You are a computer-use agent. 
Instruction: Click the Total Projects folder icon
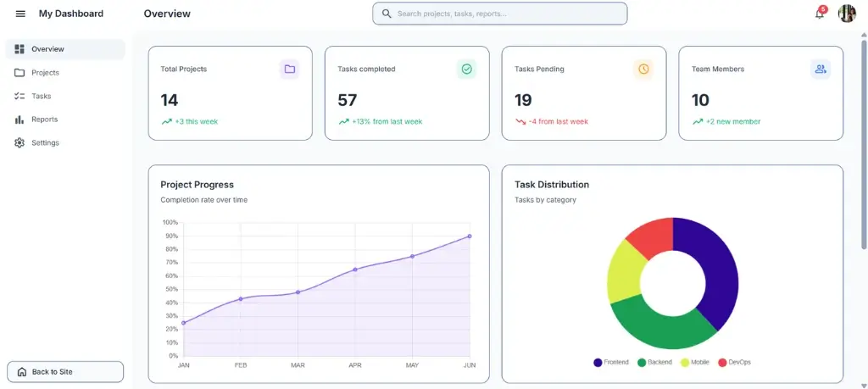click(x=289, y=69)
